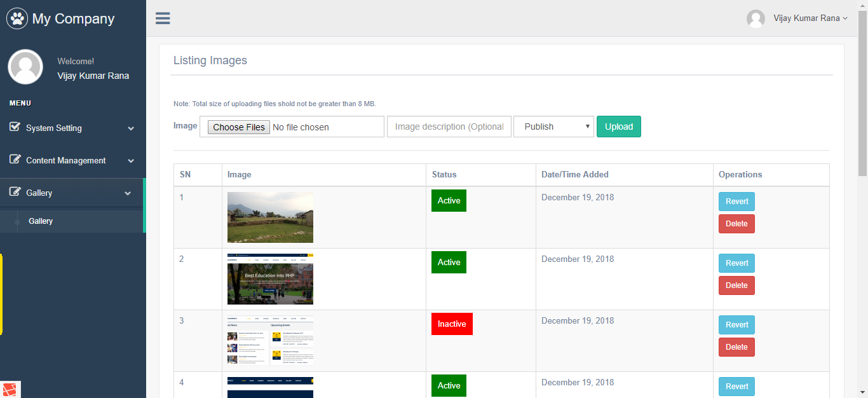Click the Content Management edit icon

coord(15,160)
